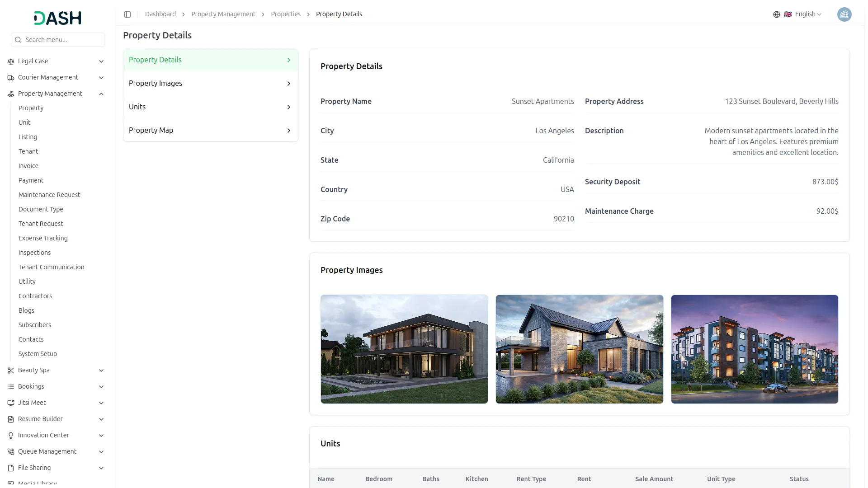Select the Legal Case scales icon
The image size is (868, 488).
(10, 61)
